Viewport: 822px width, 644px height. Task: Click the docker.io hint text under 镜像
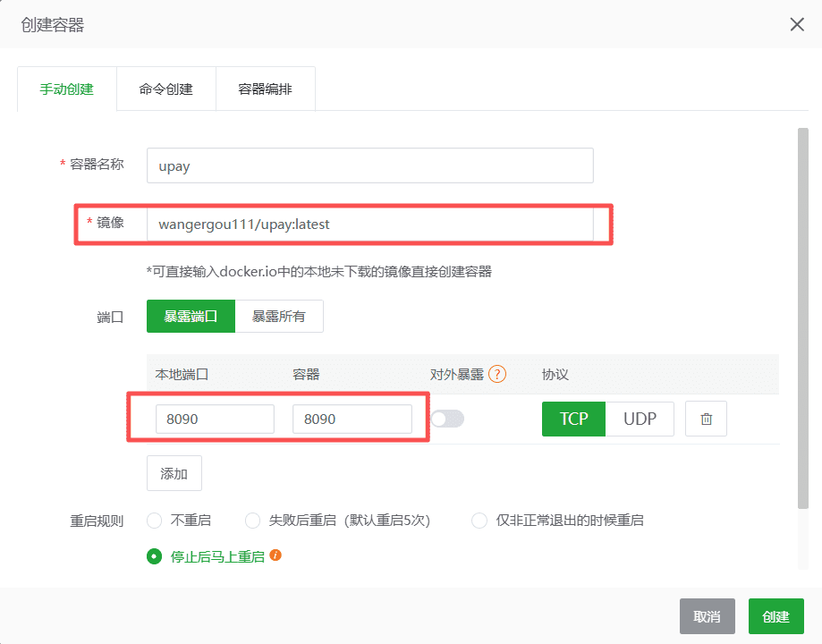[x=318, y=272]
